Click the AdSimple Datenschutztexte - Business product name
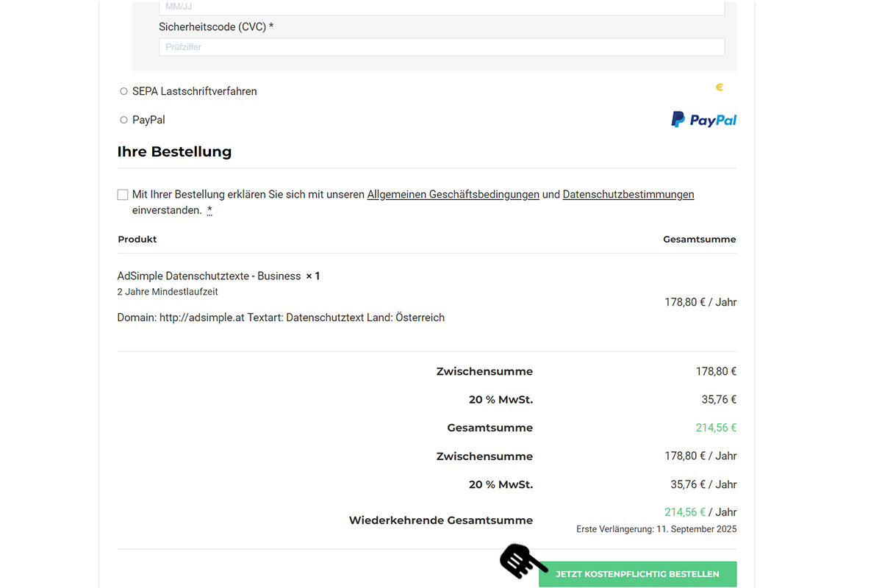 tap(209, 276)
